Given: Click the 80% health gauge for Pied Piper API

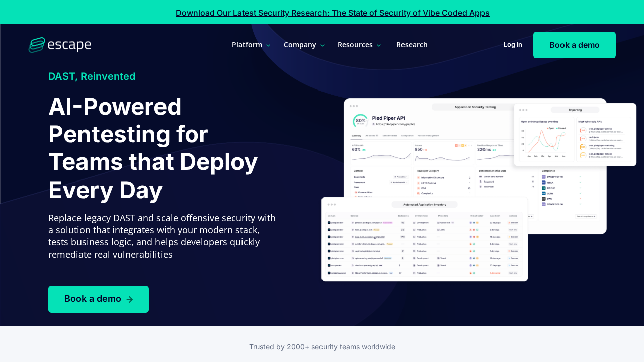Looking at the screenshot, I should (360, 121).
